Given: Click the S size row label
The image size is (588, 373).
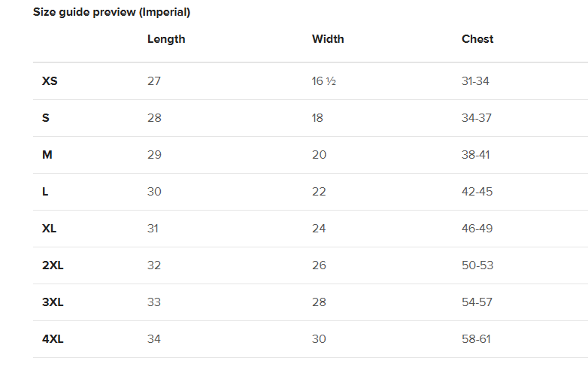Looking at the screenshot, I should 46,118.
